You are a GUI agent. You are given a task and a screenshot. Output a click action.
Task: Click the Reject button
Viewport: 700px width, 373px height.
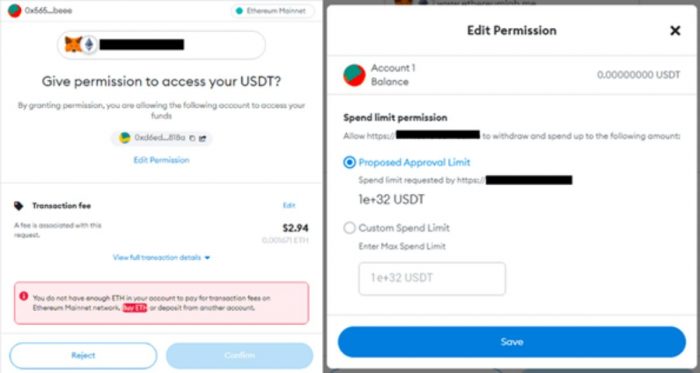pos(83,356)
